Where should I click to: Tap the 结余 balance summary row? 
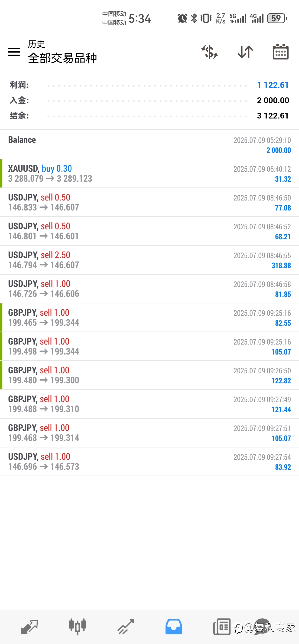149,116
